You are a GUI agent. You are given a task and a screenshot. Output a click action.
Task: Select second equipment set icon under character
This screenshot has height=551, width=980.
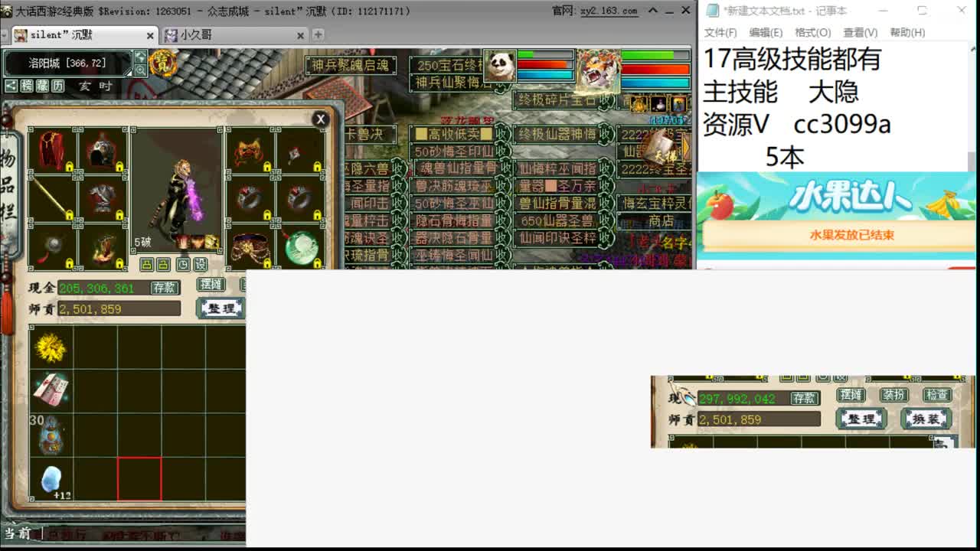[163, 264]
